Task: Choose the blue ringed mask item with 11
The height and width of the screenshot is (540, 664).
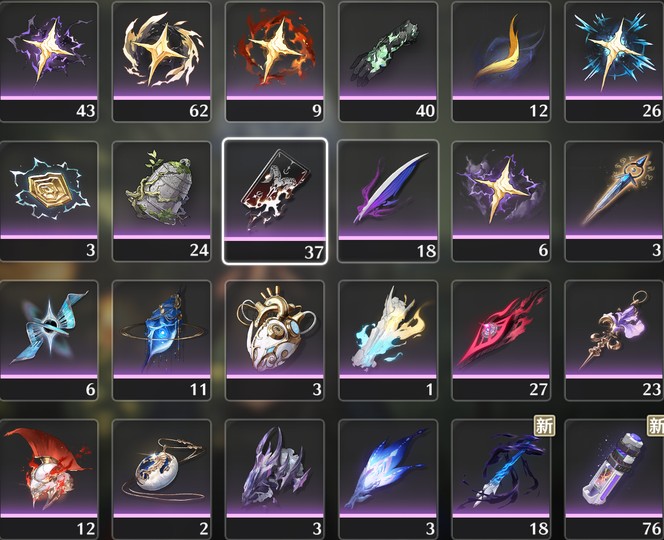Action: pyautogui.click(x=162, y=340)
